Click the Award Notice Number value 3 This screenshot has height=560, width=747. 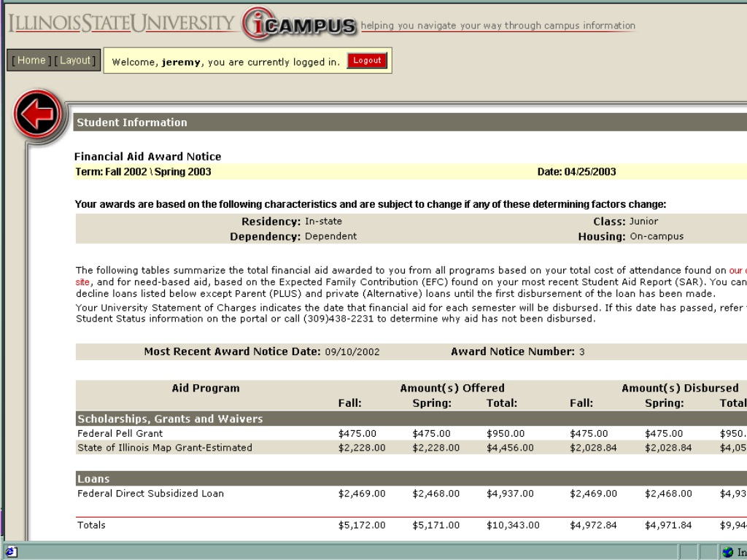[x=581, y=352]
